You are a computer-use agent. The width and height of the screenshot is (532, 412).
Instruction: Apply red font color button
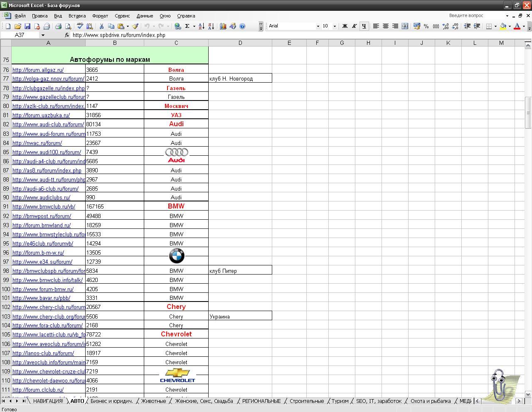pos(517,26)
